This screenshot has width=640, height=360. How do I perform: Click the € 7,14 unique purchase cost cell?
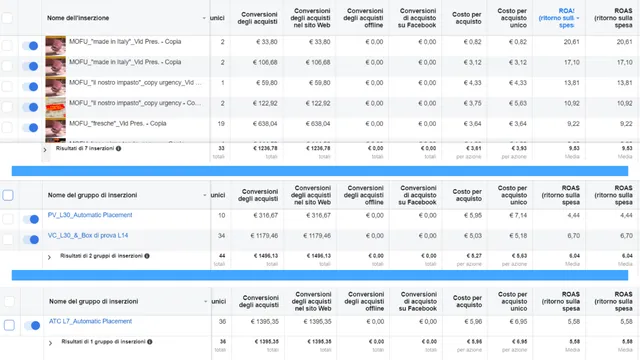click(518, 215)
